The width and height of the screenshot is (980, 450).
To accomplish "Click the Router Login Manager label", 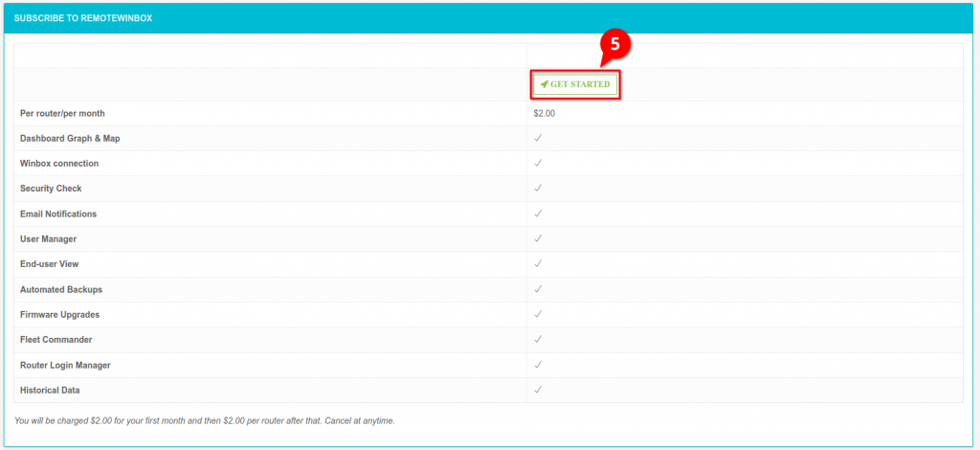I will click(x=66, y=365).
